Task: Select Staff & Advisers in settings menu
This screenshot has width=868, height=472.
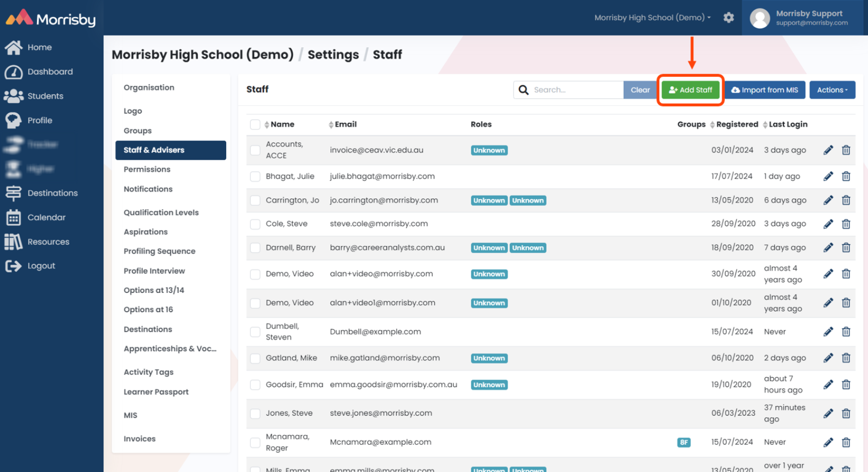Action: click(x=170, y=150)
